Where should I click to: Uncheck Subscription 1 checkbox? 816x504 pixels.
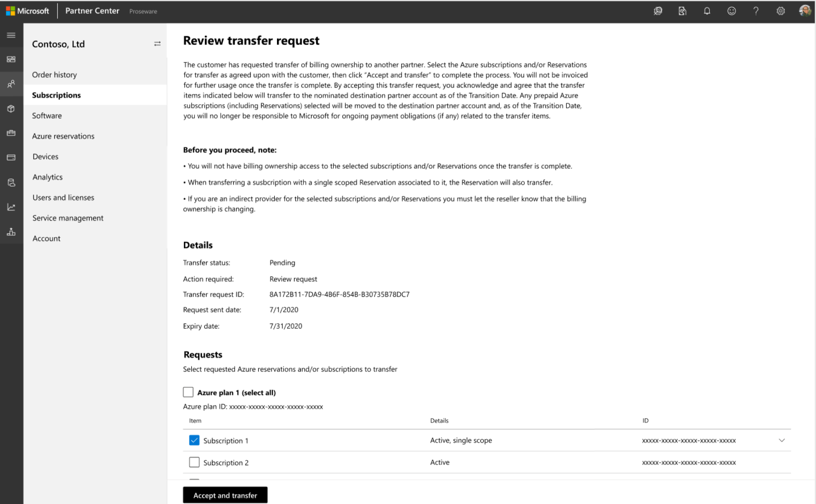(194, 440)
